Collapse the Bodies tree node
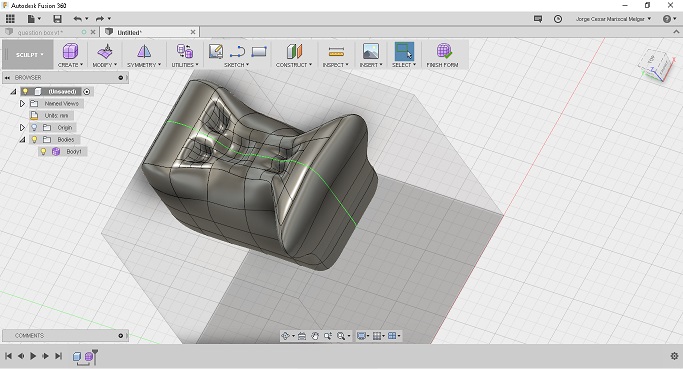Viewport: 683px width, 369px height. point(22,139)
